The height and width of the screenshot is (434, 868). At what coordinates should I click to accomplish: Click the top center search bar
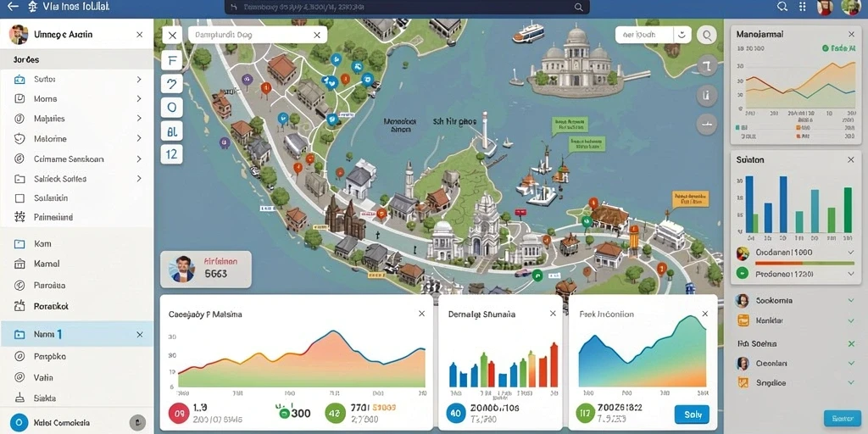click(407, 7)
